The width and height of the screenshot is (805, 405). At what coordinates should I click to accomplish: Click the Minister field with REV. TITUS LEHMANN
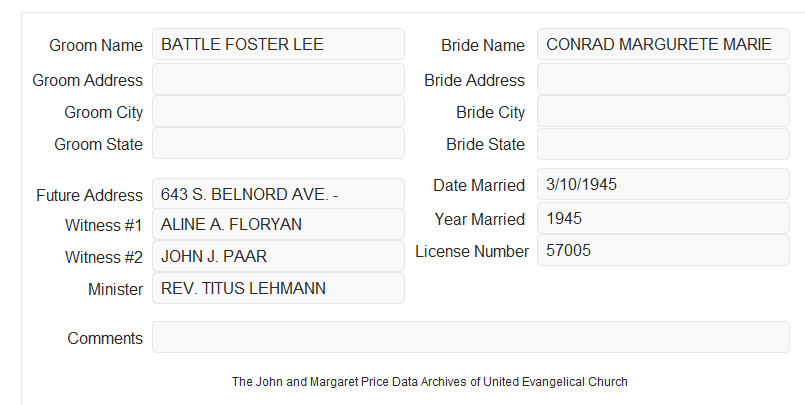pyautogui.click(x=278, y=288)
